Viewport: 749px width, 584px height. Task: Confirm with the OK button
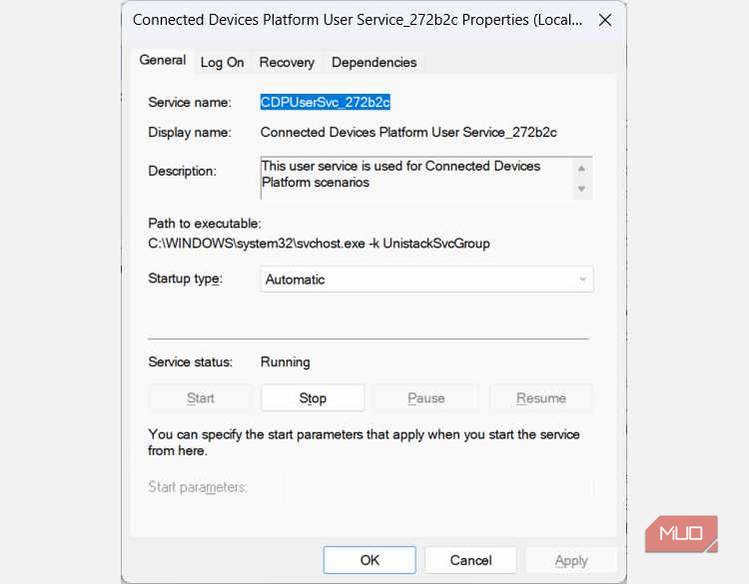click(x=370, y=560)
